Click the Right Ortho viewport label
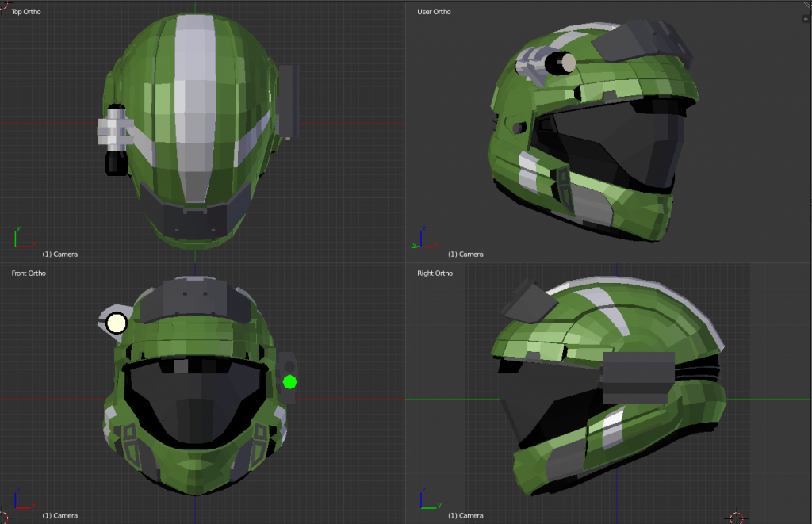This screenshot has height=524, width=812. (x=435, y=273)
